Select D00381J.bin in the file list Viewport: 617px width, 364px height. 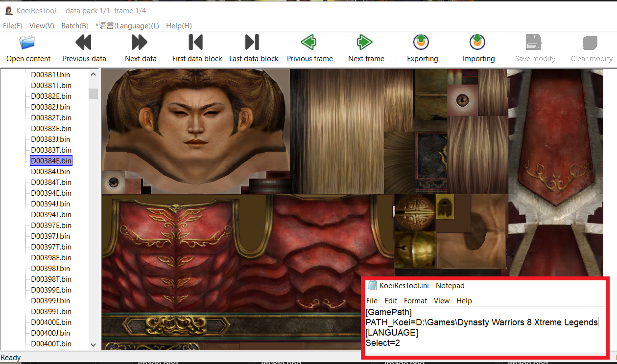tap(51, 74)
